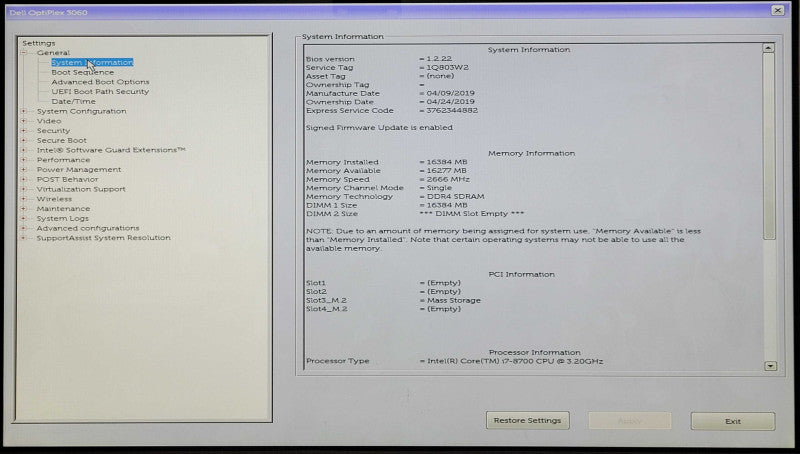Click the System Information scrollbar thumb
800x454 pixels.
click(x=769, y=146)
